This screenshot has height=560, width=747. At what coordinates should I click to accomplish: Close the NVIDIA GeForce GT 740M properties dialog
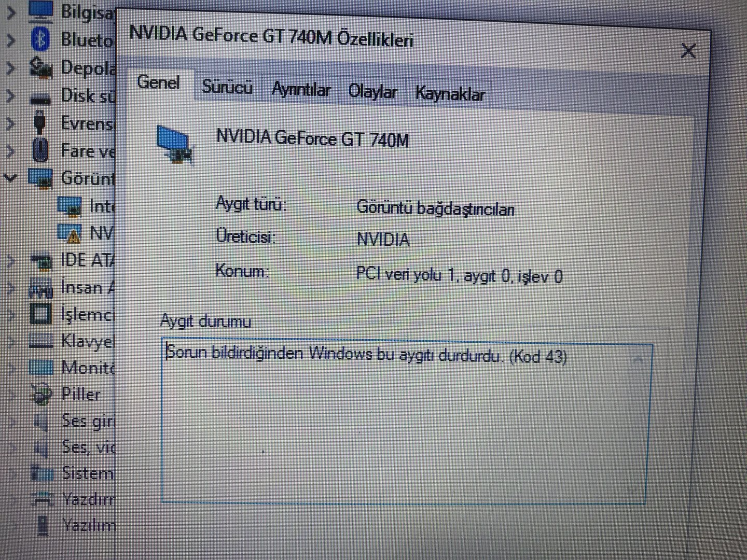coord(688,51)
